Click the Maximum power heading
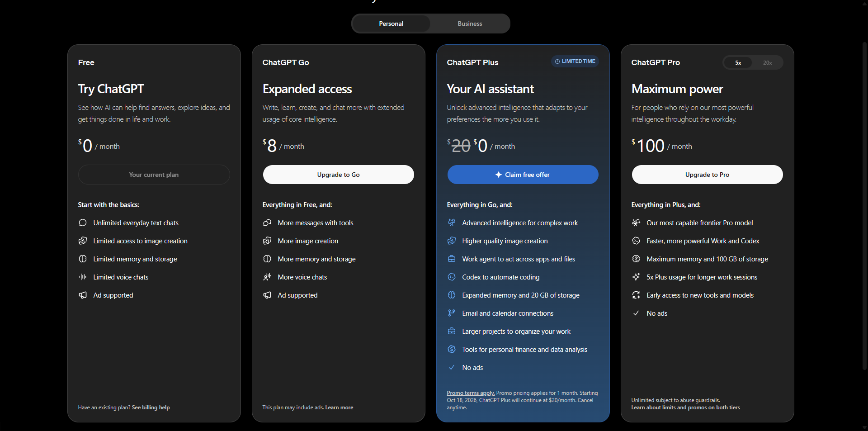 [x=677, y=89]
